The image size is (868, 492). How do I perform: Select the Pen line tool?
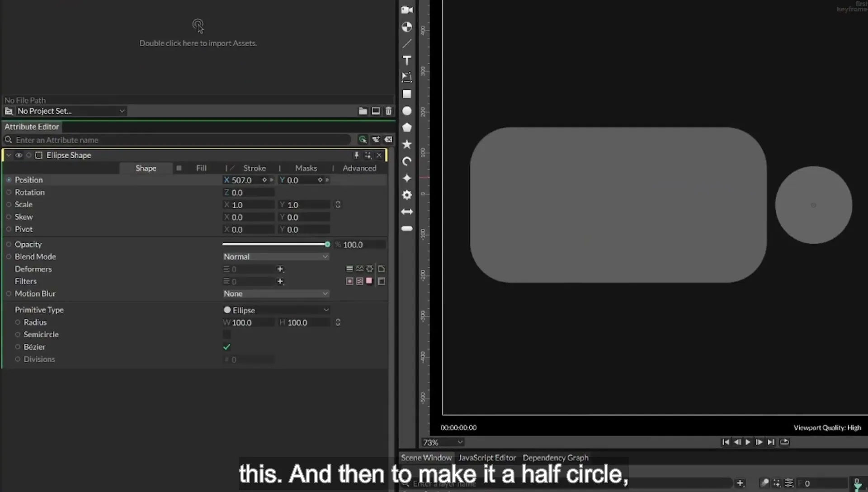click(407, 44)
